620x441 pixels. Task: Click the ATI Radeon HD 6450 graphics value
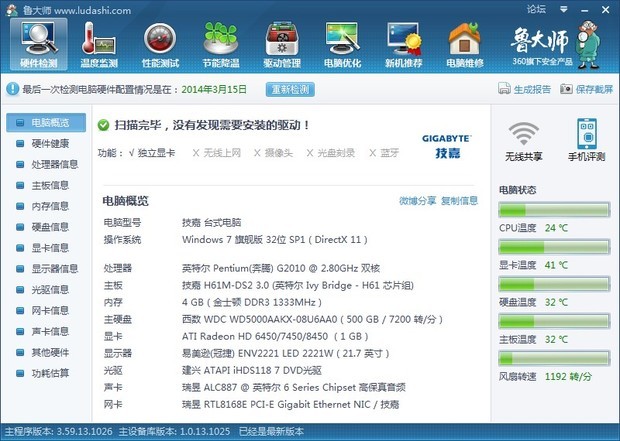[275, 337]
